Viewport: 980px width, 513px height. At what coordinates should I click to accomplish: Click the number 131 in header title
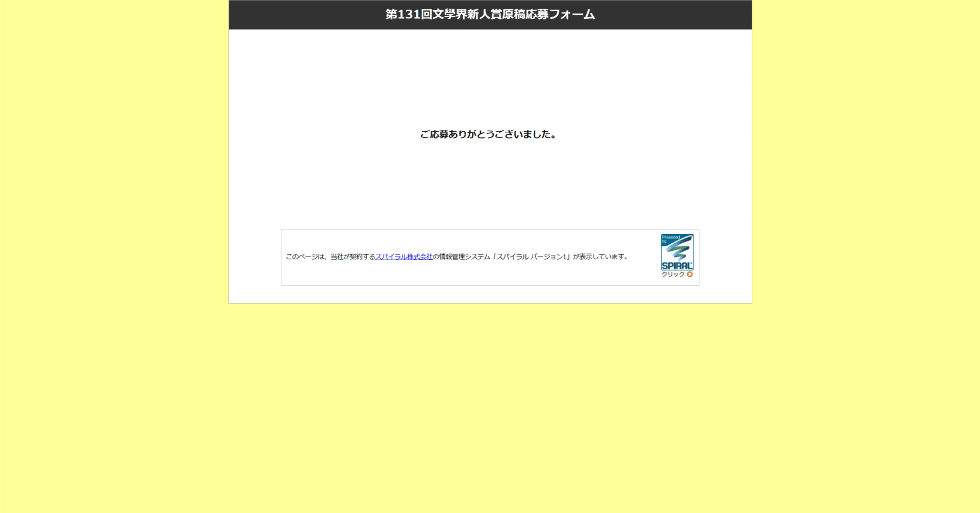click(x=409, y=14)
